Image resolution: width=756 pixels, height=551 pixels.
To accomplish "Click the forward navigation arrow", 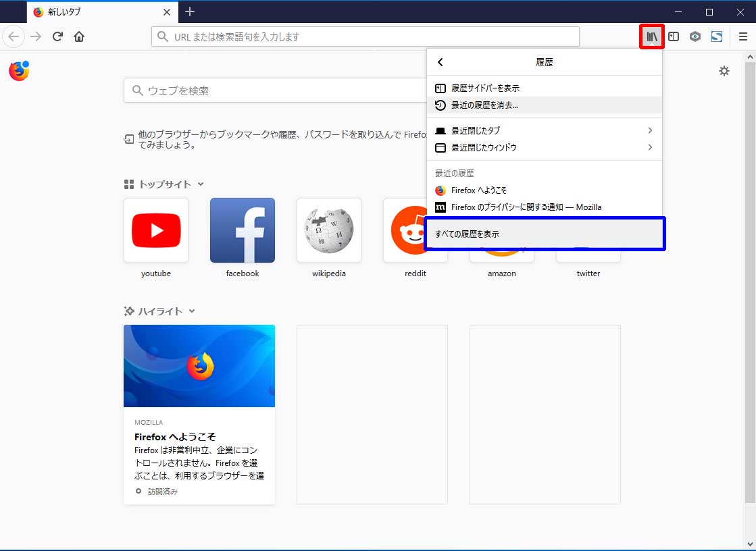I will point(36,36).
